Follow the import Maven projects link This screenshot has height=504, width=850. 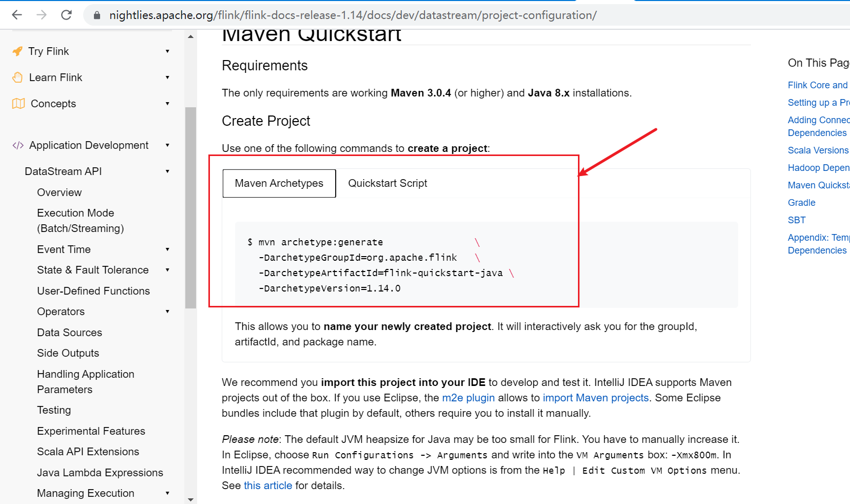tap(595, 398)
